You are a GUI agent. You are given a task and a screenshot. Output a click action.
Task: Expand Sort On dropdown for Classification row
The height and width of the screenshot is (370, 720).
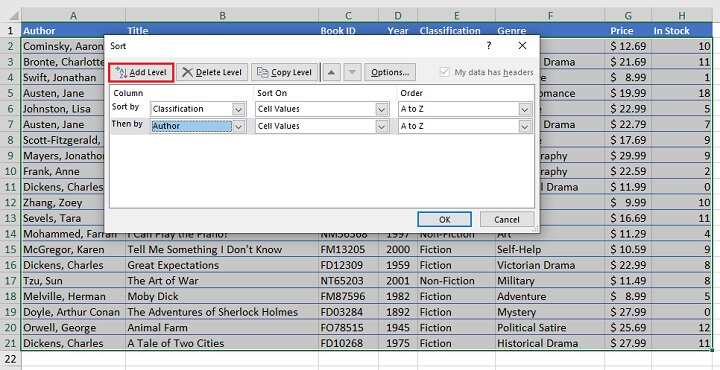[x=382, y=109]
